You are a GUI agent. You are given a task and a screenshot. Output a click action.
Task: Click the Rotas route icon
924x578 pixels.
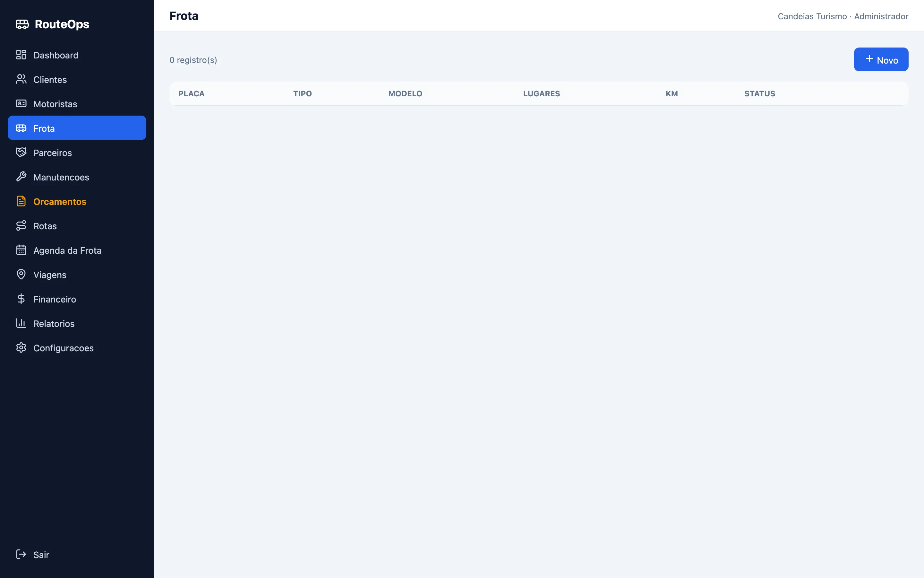click(x=21, y=225)
